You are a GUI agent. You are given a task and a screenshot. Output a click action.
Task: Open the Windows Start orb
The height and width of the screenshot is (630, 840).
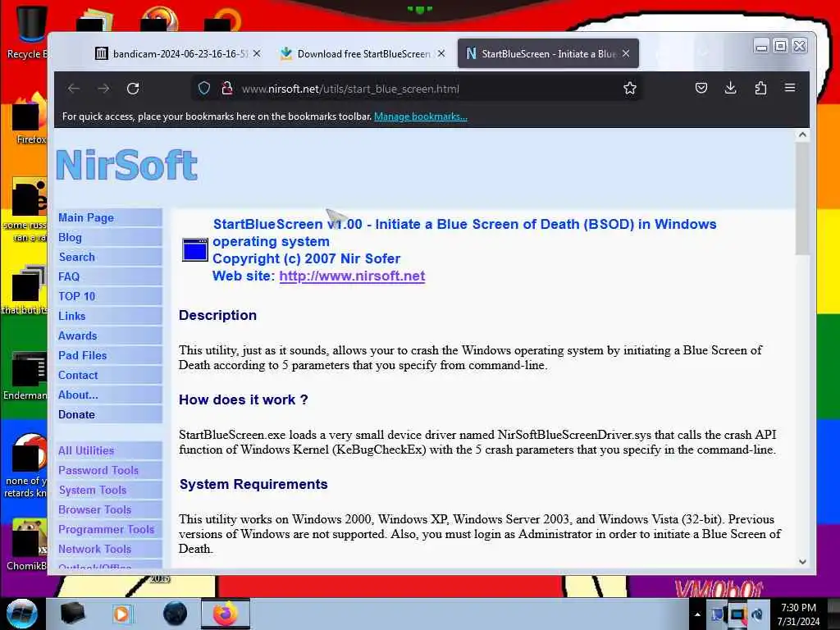click(x=22, y=614)
